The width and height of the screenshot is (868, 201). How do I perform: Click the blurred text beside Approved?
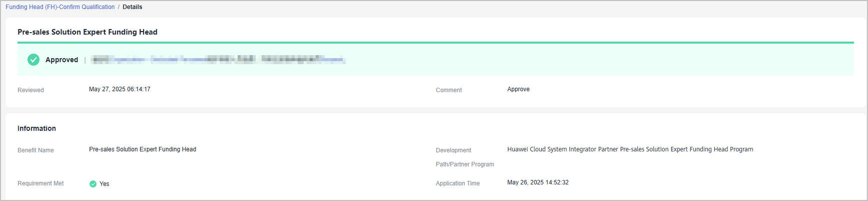[x=219, y=60]
